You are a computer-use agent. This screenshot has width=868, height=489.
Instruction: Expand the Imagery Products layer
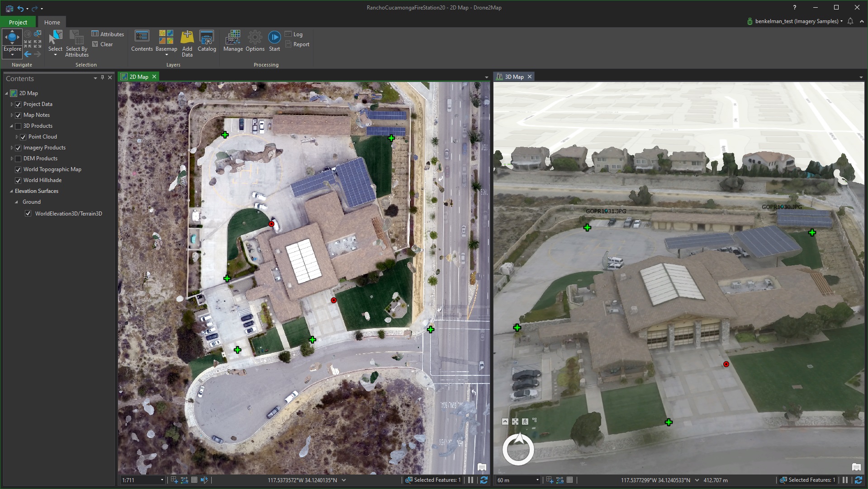click(11, 148)
